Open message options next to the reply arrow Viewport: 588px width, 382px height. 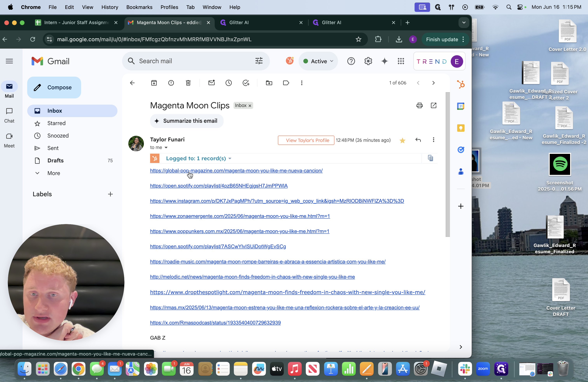(433, 140)
